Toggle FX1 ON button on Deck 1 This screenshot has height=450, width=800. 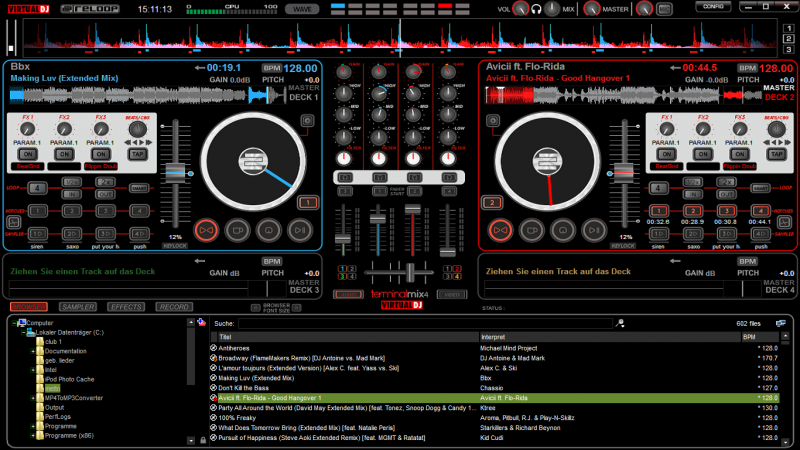[27, 154]
